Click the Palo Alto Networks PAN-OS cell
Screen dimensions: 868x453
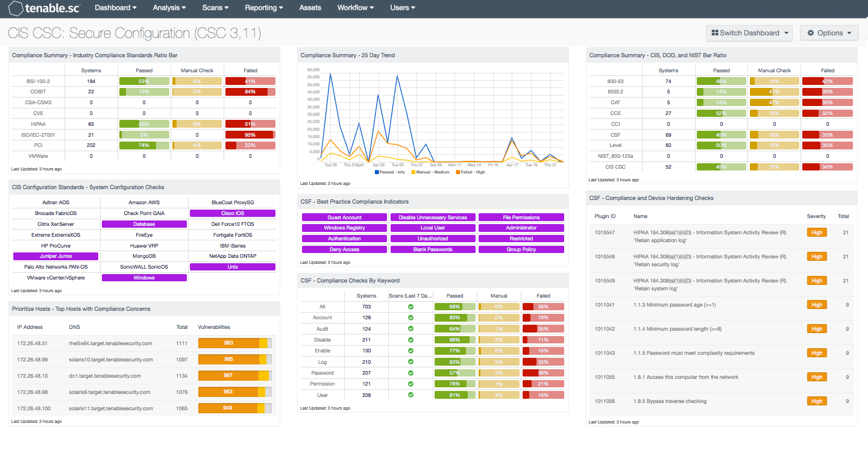(x=56, y=267)
